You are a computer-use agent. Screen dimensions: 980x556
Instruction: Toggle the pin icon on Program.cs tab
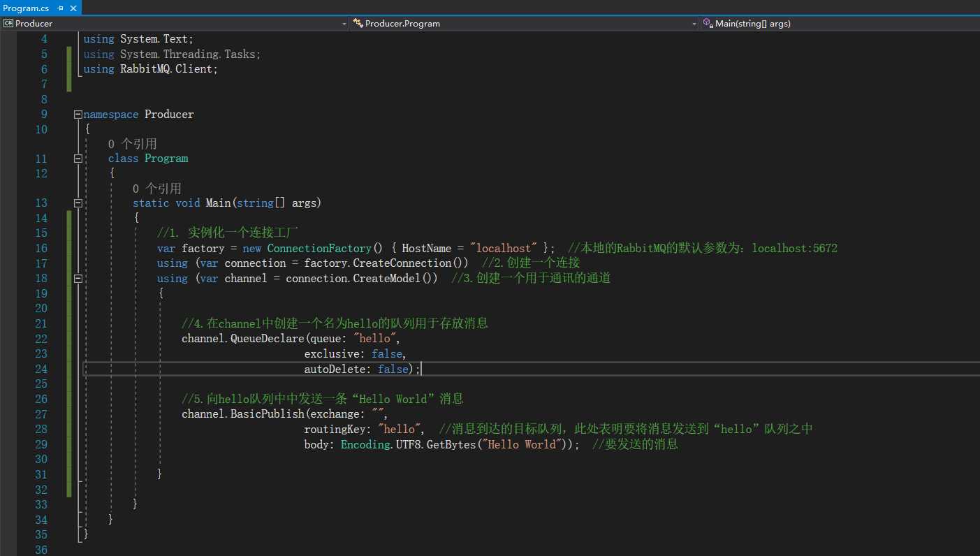(x=61, y=7)
